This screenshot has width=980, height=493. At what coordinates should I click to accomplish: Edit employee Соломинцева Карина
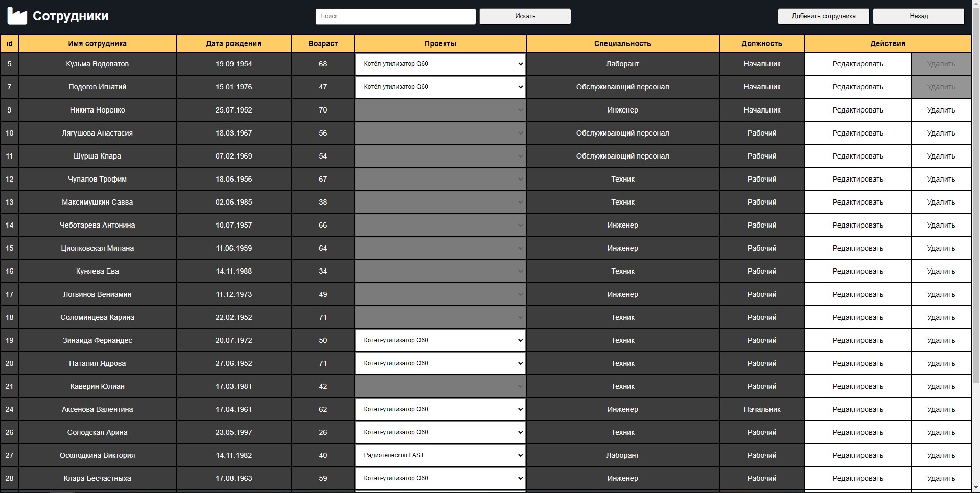pos(858,318)
